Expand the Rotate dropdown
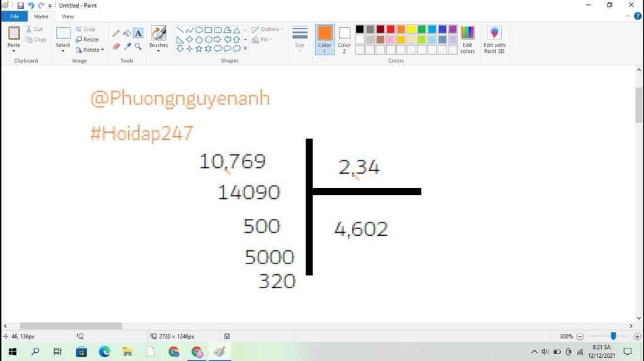The width and height of the screenshot is (644, 361). click(89, 50)
